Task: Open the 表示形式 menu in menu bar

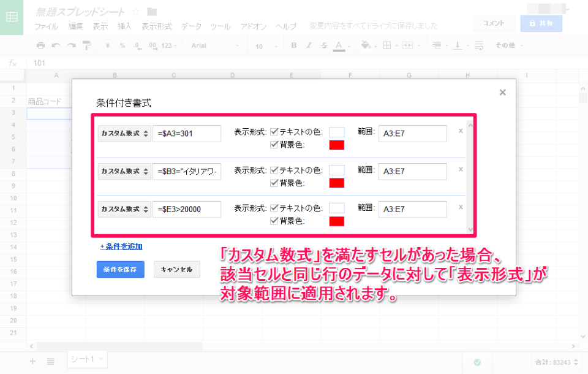Action: (x=156, y=26)
